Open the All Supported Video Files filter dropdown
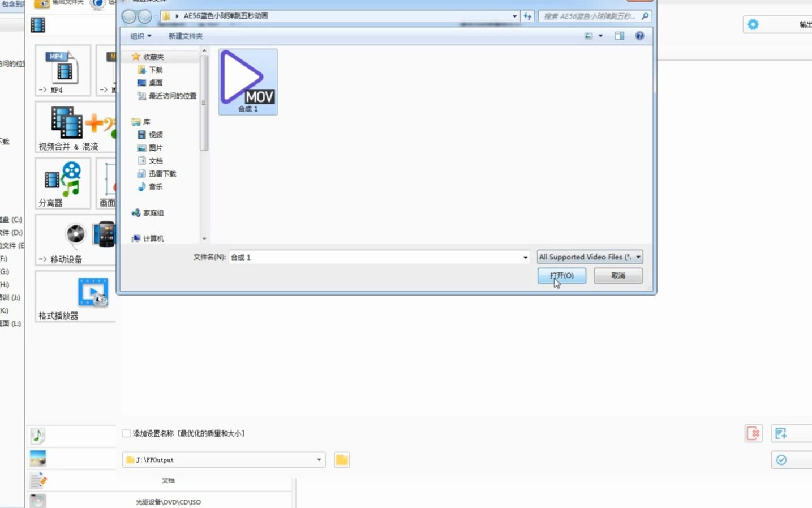Image resolution: width=812 pixels, height=508 pixels. coord(590,257)
